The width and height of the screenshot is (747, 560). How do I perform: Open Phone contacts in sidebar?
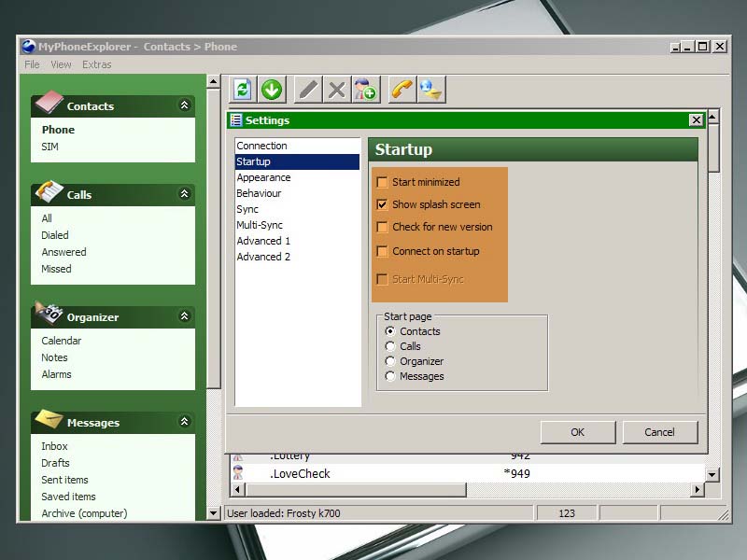click(x=58, y=130)
